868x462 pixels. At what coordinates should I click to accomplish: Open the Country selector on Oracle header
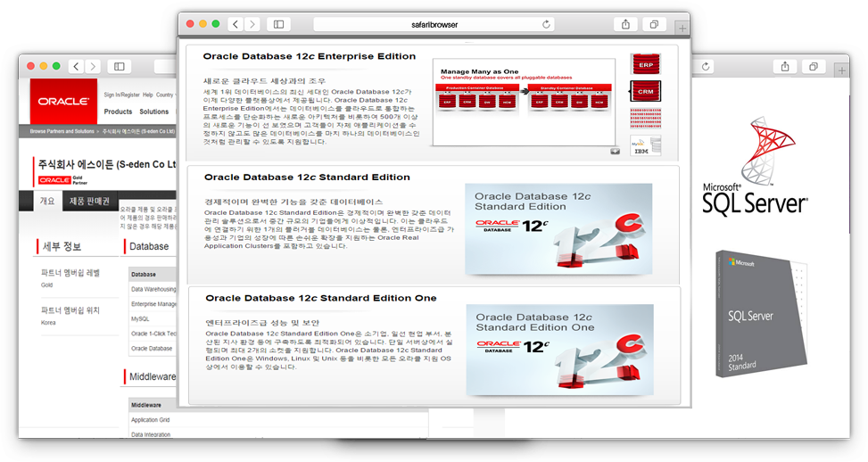[165, 95]
